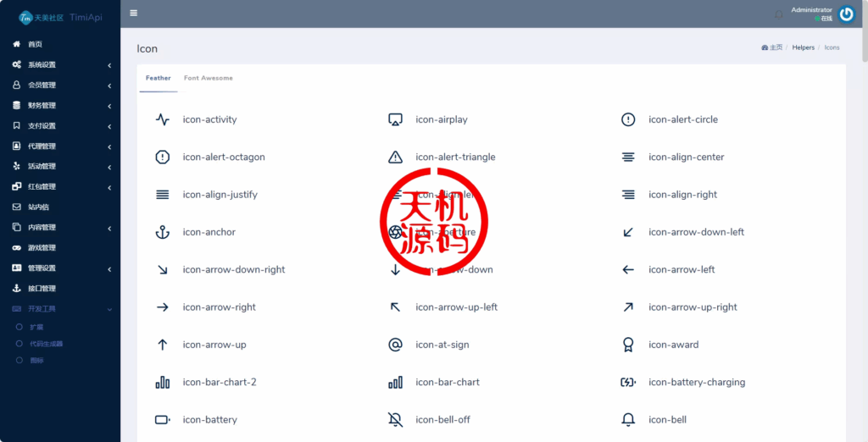Expand the 财务管理 sidebar menu
Viewport: 868px width, 442px height.
click(x=59, y=105)
